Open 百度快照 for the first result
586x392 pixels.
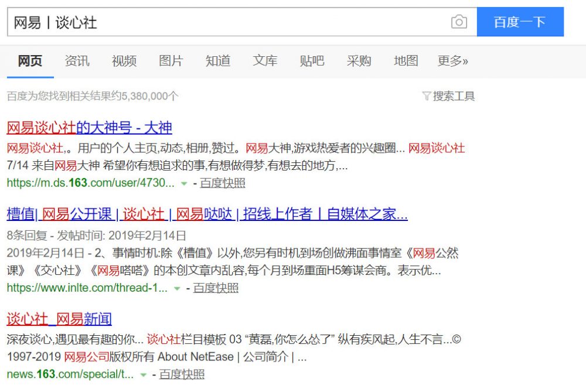(x=222, y=183)
